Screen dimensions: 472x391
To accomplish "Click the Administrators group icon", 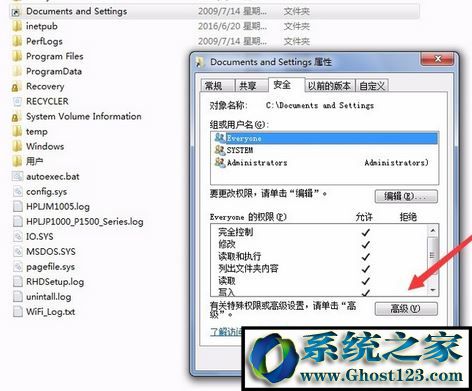I will pos(220,162).
